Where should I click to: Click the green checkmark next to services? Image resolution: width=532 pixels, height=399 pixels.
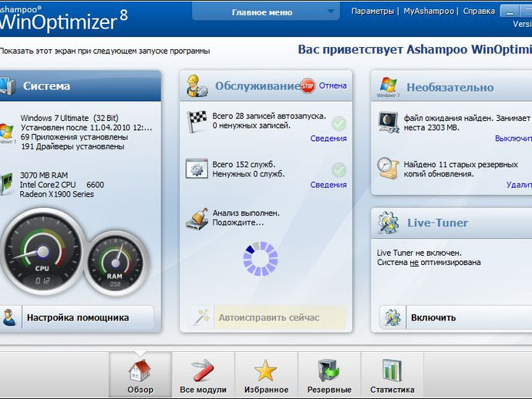[x=338, y=169]
